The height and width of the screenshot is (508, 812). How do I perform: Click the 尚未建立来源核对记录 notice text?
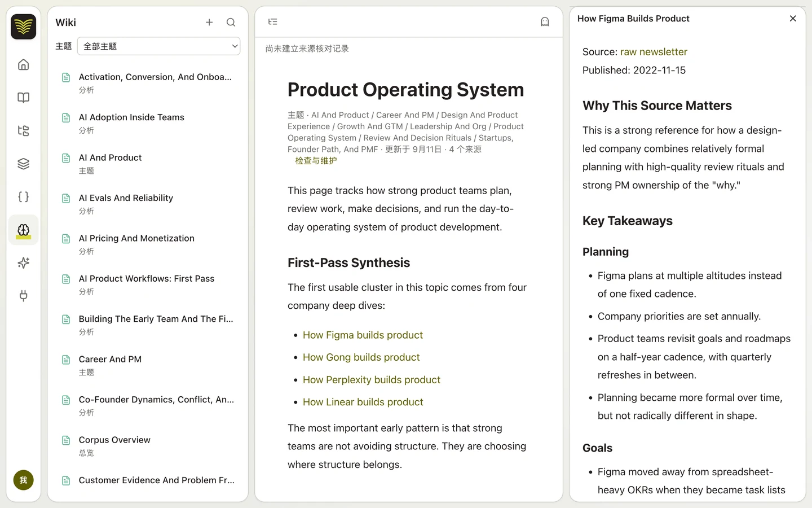pos(307,49)
